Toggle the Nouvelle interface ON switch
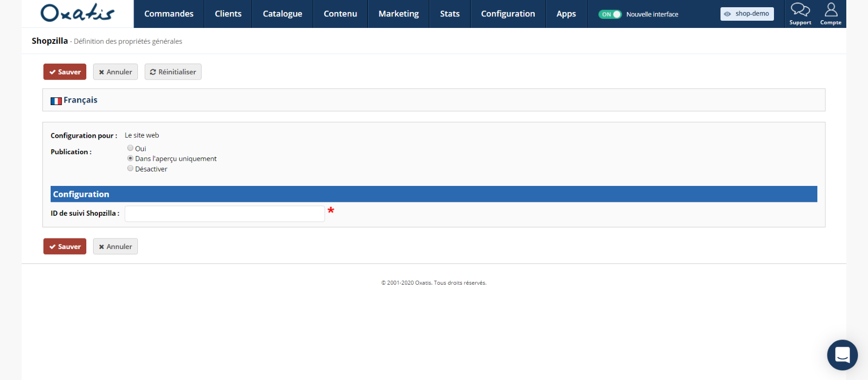 (x=610, y=14)
